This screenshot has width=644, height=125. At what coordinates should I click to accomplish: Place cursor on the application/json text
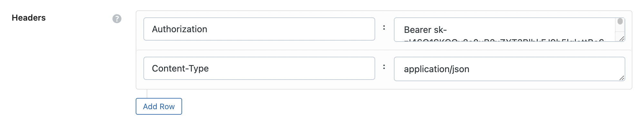(436, 69)
